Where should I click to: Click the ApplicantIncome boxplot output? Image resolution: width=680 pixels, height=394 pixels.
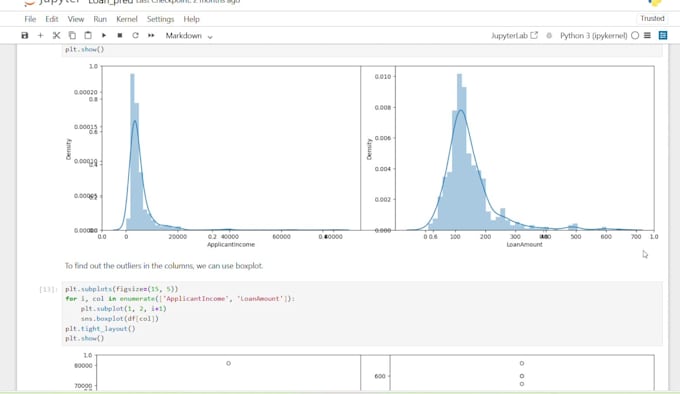pos(228,373)
